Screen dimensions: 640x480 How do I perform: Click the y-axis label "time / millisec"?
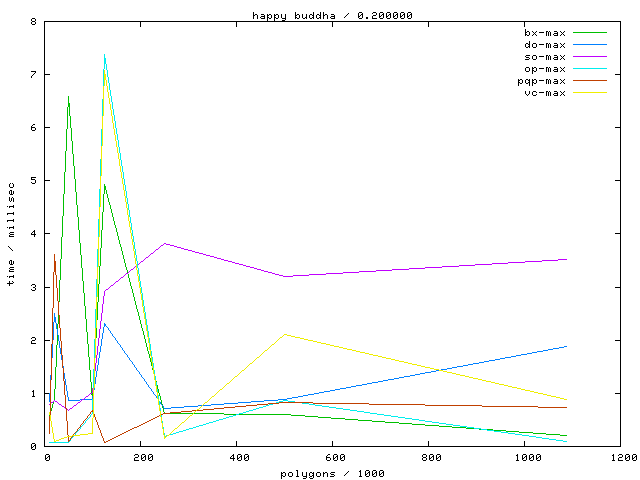tap(11, 235)
